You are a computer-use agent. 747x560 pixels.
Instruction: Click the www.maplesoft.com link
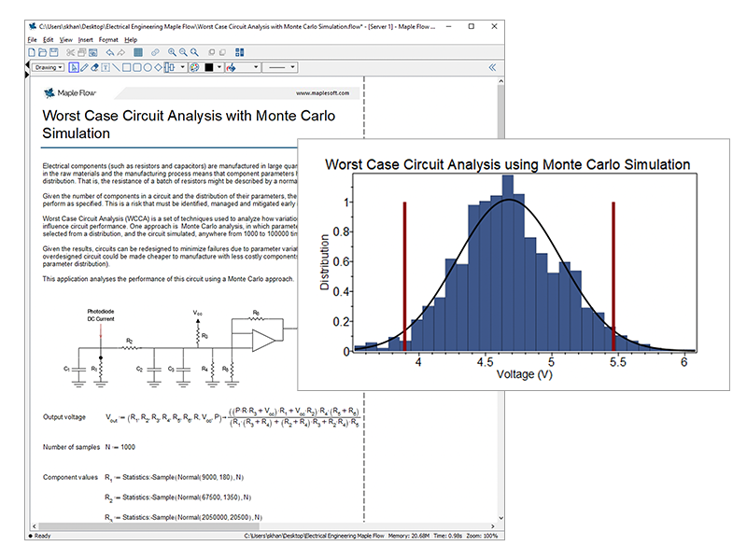(x=321, y=93)
